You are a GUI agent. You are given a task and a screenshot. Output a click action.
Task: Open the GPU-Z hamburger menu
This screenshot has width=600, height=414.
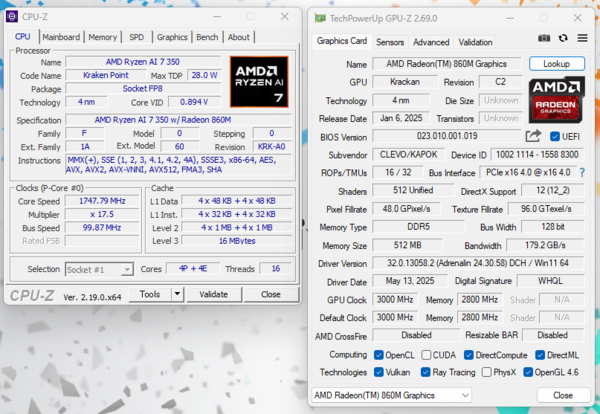pos(582,38)
